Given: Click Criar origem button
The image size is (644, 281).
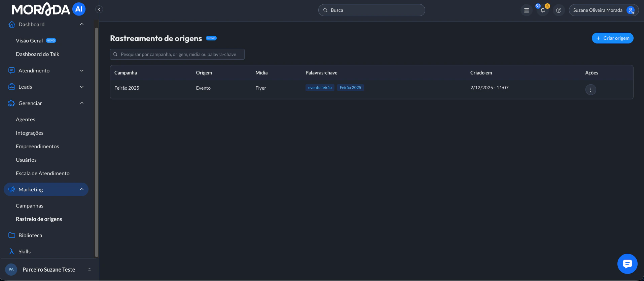Looking at the screenshot, I should click(x=612, y=38).
